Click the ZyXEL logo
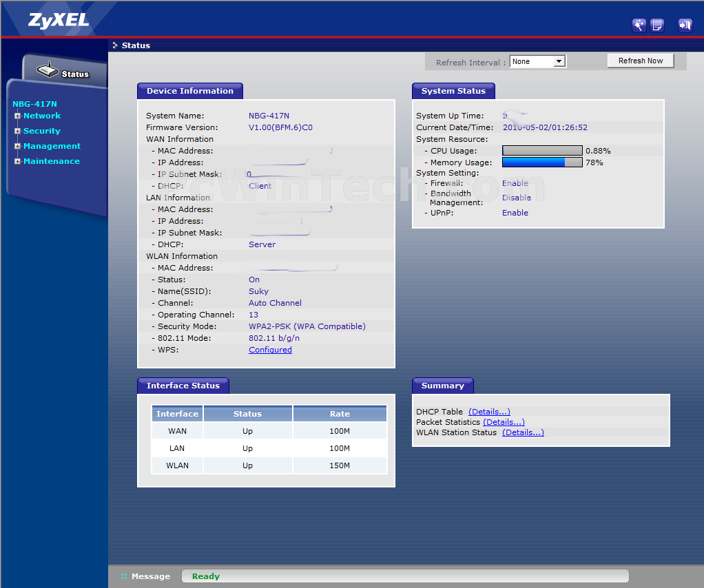The width and height of the screenshot is (704, 588). click(59, 20)
